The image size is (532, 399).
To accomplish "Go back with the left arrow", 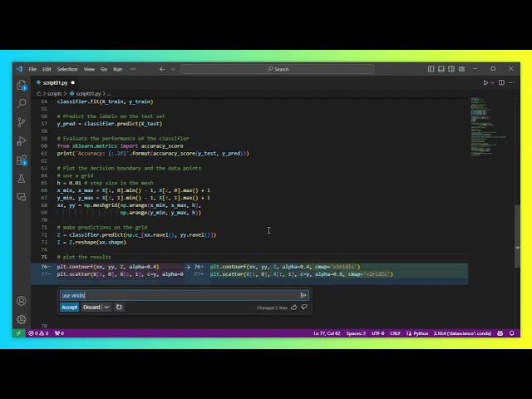I will click(x=162, y=69).
